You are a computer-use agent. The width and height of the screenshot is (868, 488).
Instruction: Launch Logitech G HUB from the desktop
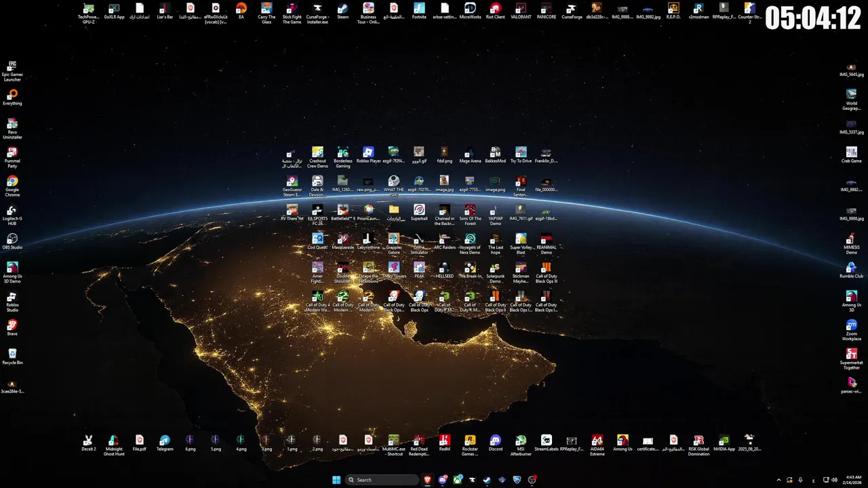(12, 215)
